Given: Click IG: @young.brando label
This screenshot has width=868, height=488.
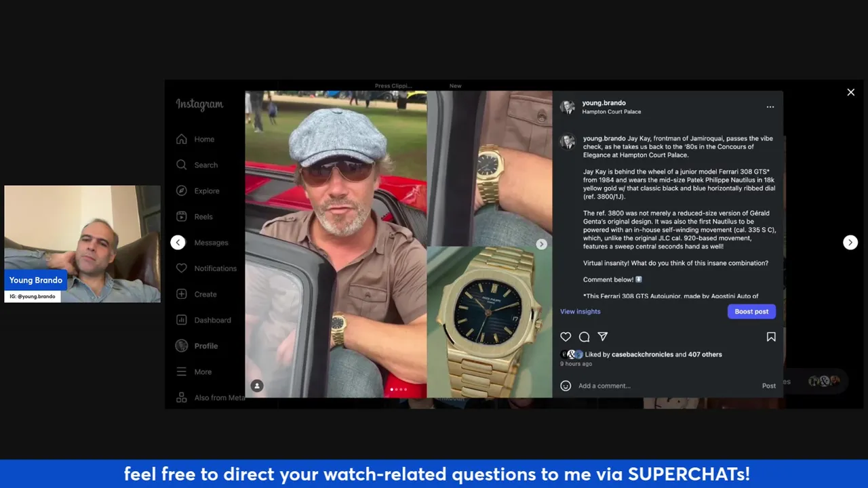Looking at the screenshot, I should pos(33,296).
